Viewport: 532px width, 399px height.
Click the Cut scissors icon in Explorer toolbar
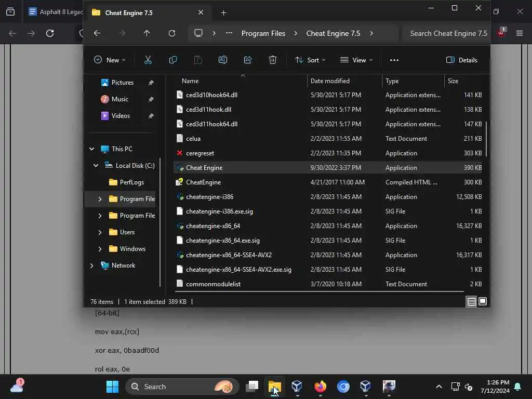click(x=148, y=60)
